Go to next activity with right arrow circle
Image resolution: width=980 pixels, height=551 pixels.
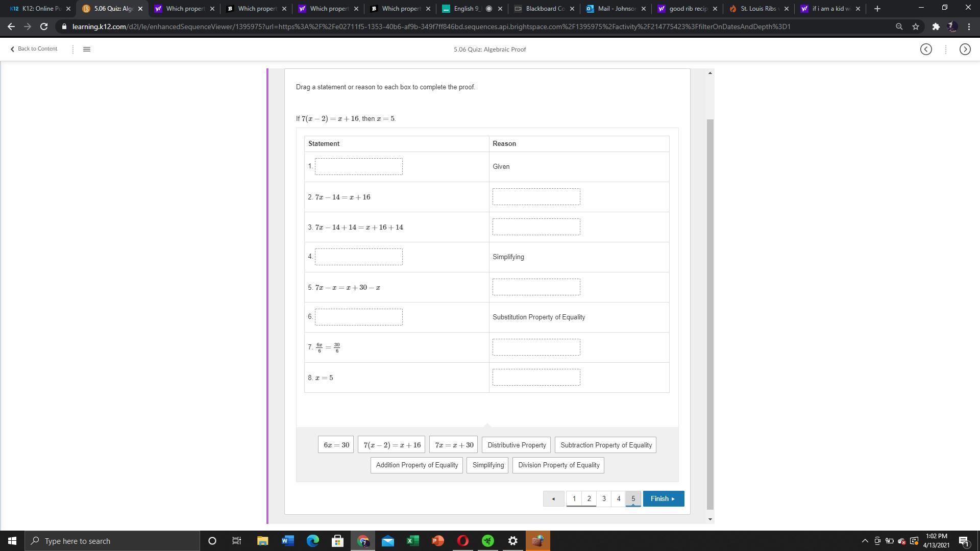pos(965,49)
